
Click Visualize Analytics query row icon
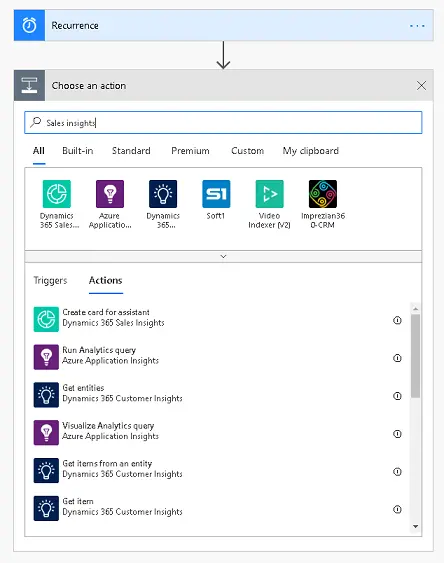coord(46,433)
